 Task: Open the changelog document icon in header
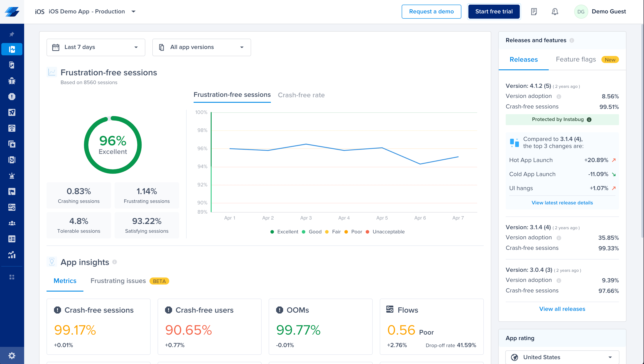point(534,11)
